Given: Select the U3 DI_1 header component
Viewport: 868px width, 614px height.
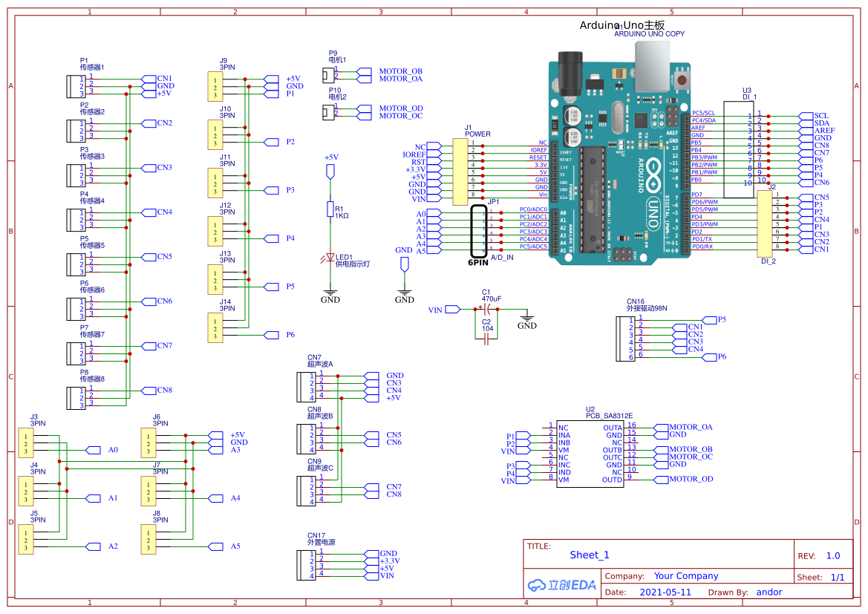Looking at the screenshot, I should [x=739, y=149].
